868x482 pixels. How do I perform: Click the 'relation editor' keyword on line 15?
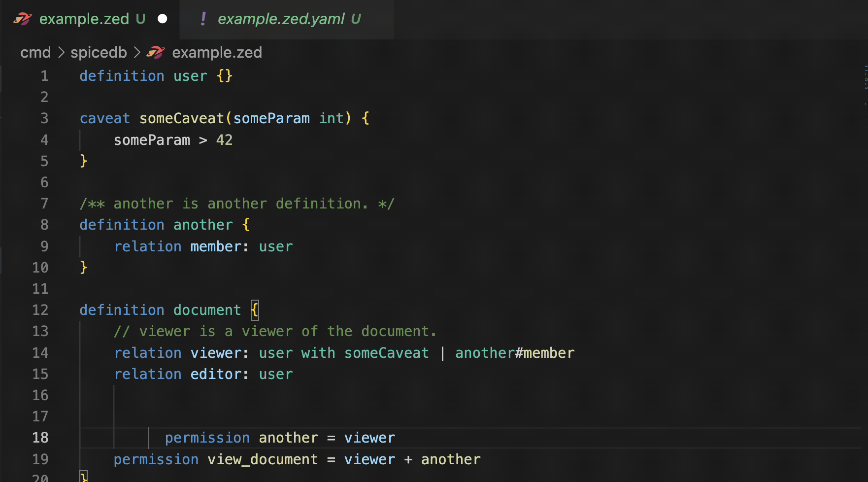point(148,374)
